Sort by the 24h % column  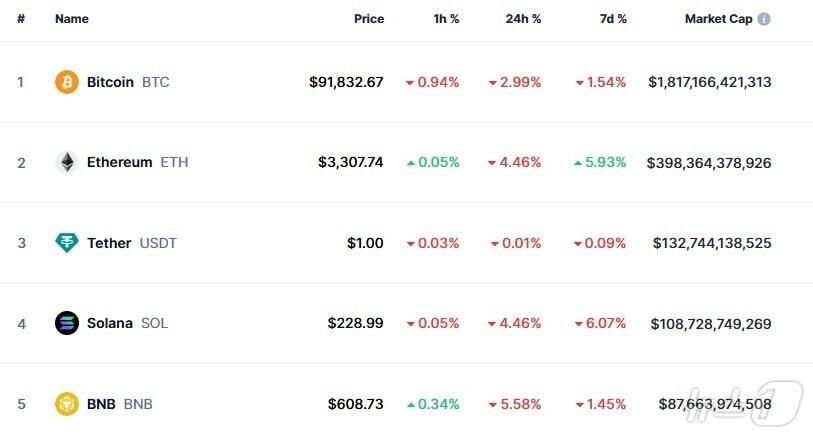pyautogui.click(x=522, y=19)
